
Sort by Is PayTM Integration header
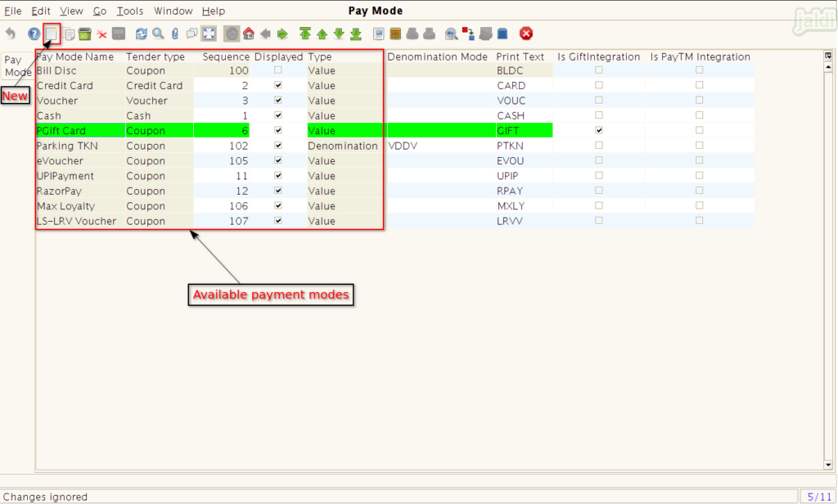[701, 56]
